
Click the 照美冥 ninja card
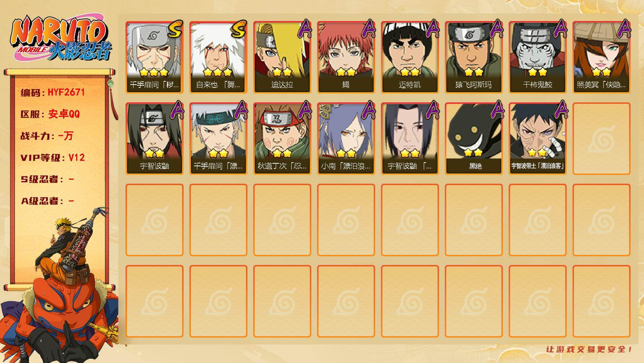click(601, 57)
